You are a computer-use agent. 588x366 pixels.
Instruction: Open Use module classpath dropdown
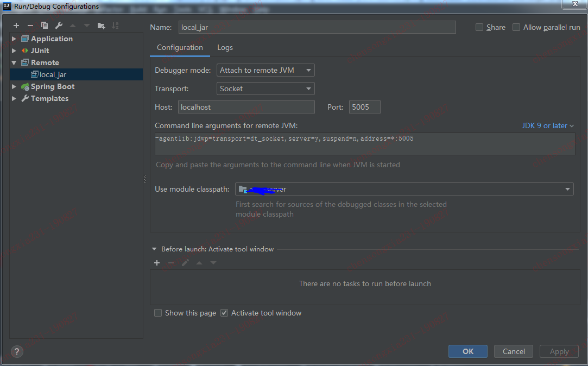point(404,189)
